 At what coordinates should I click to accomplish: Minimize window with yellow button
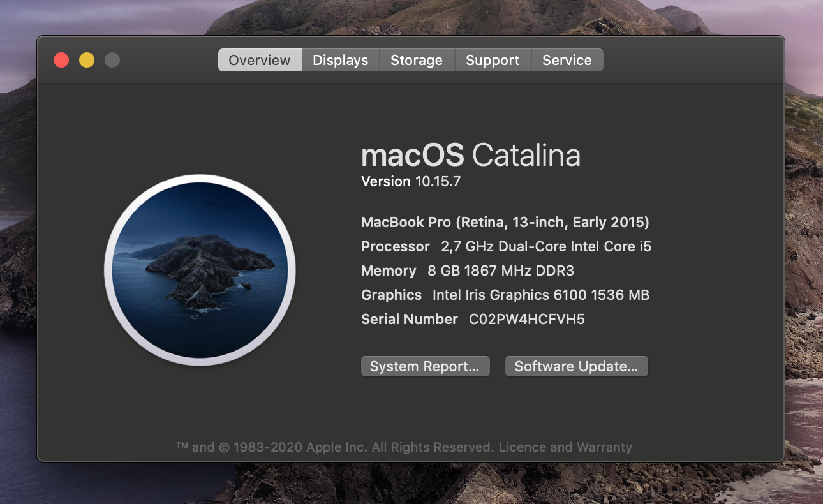[87, 60]
